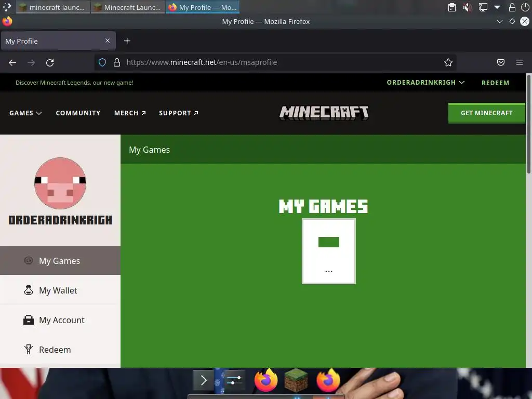Launch the Minecraft grass block in dock
This screenshot has width=532, height=399.
point(296,380)
